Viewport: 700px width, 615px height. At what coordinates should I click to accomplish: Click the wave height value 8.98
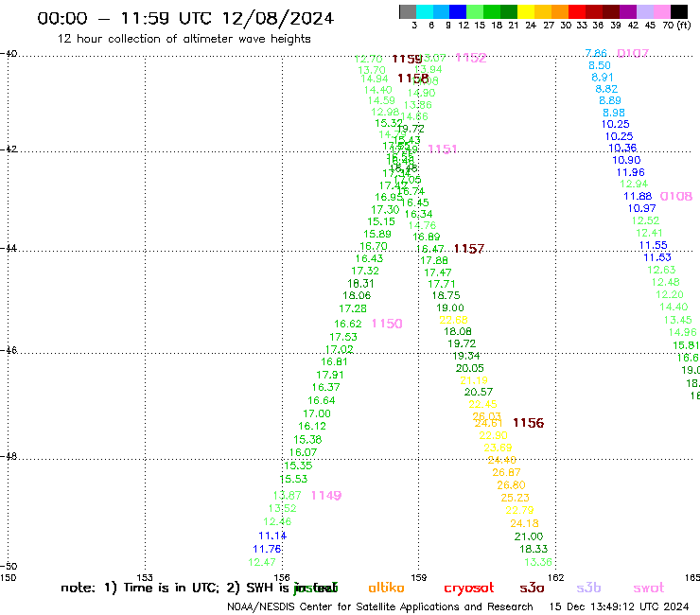613,113
